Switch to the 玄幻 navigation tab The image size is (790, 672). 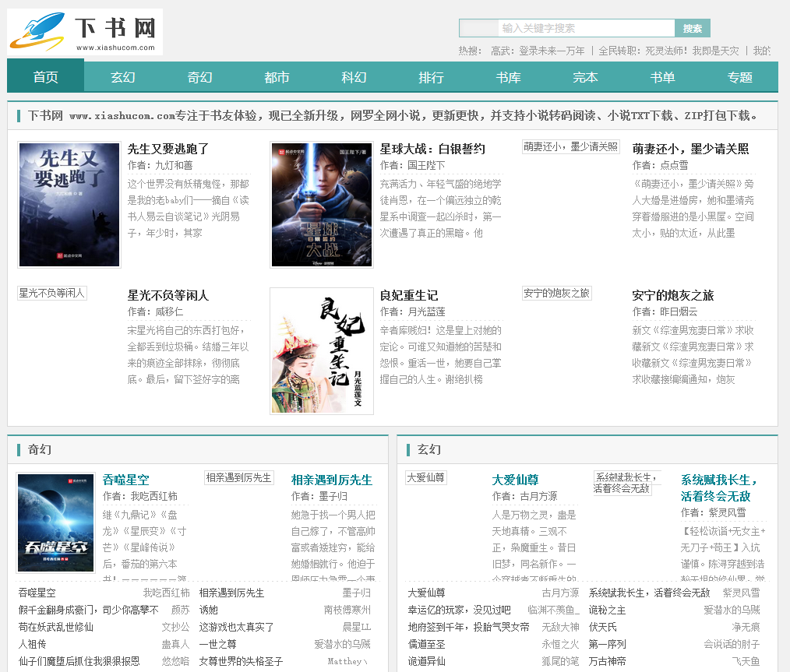(x=122, y=77)
